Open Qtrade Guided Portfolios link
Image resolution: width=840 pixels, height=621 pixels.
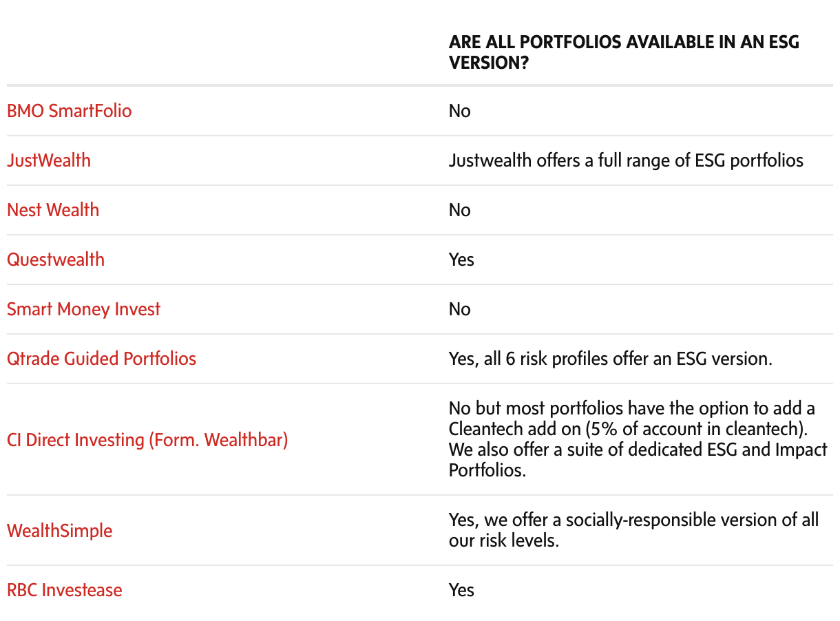[101, 359]
